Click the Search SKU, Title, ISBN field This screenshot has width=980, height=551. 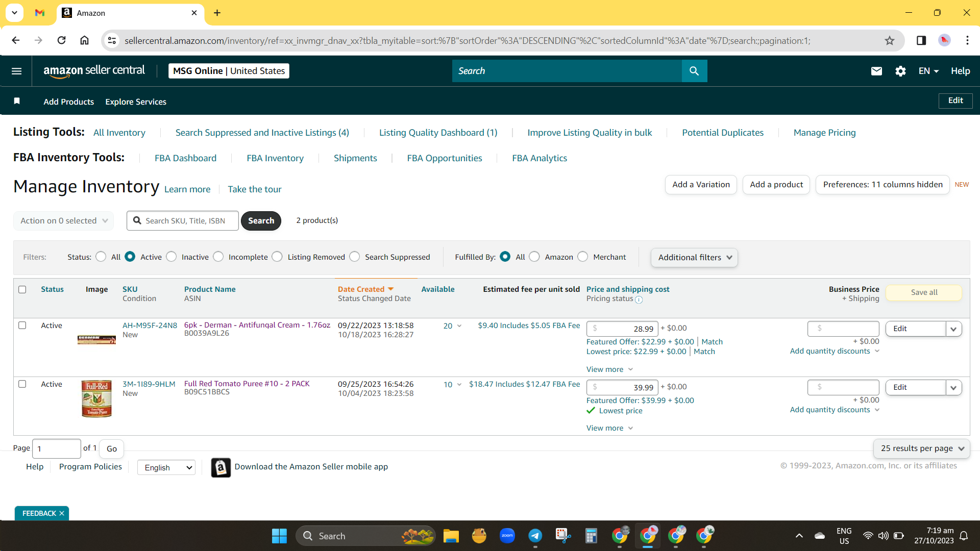(183, 221)
